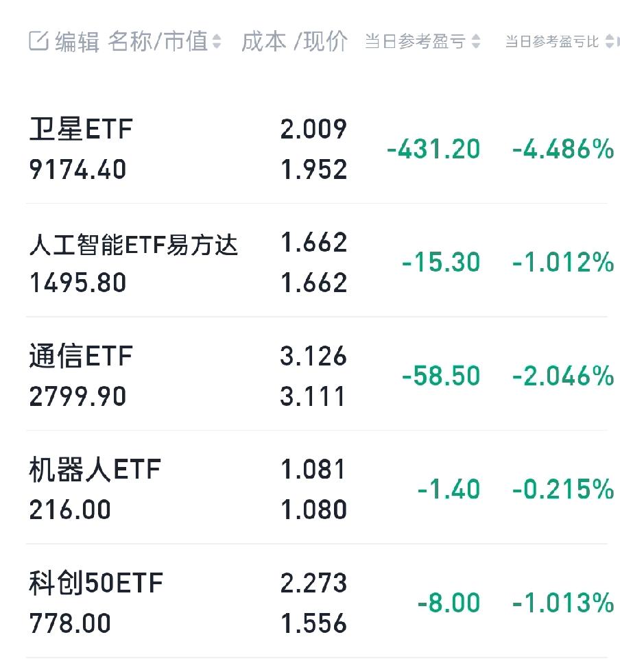Open the 通信ETF holding
Screen dimensions: 620x672
(x=81, y=357)
